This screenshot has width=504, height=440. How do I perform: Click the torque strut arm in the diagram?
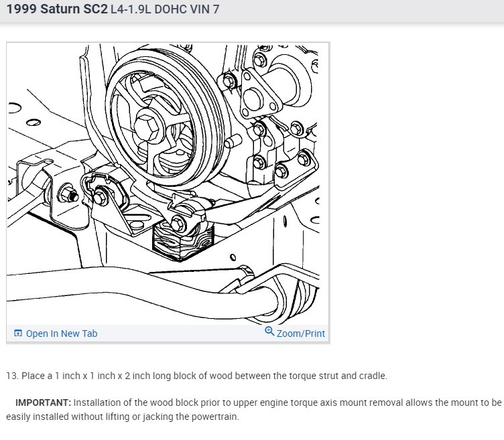click(238, 208)
